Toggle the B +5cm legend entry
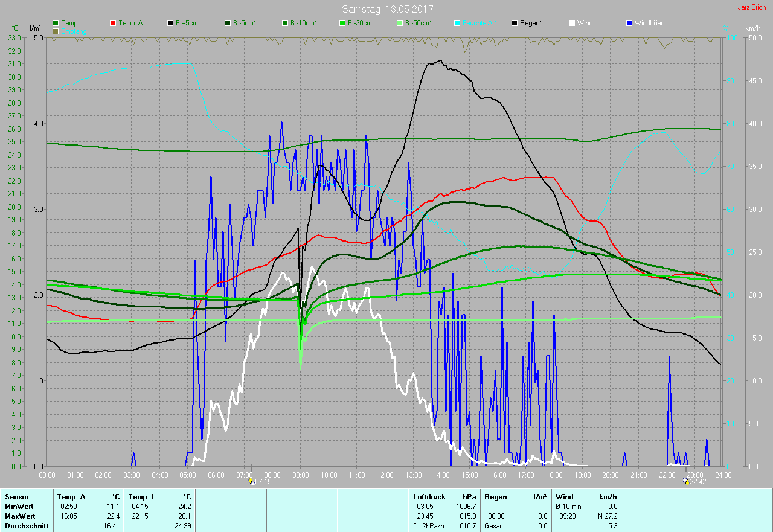Screen dimensions: 773x532 pyautogui.click(x=188, y=23)
